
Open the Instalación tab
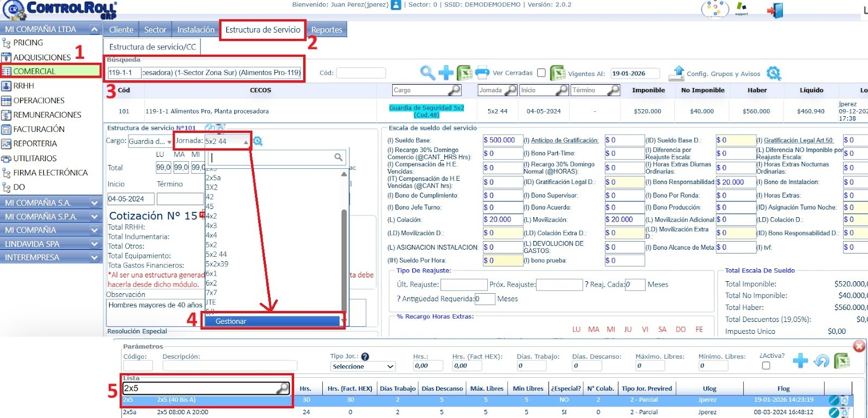point(196,30)
